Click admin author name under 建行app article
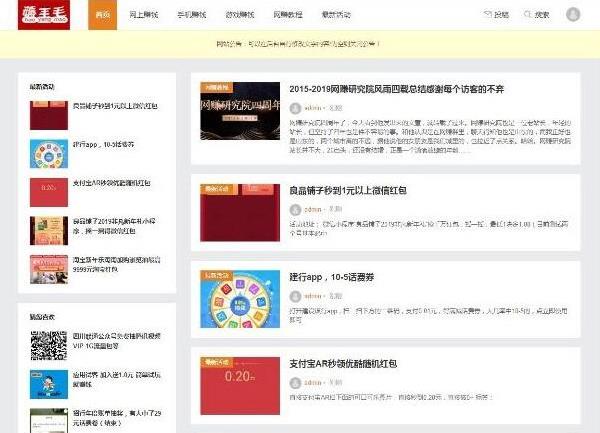Screen dimensions: 600x433 click(x=313, y=296)
